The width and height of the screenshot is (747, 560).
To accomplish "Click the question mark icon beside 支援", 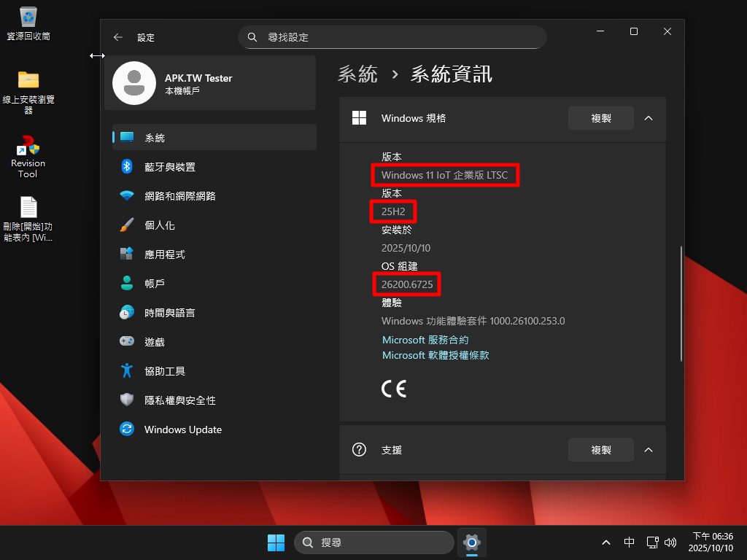I will coord(359,449).
